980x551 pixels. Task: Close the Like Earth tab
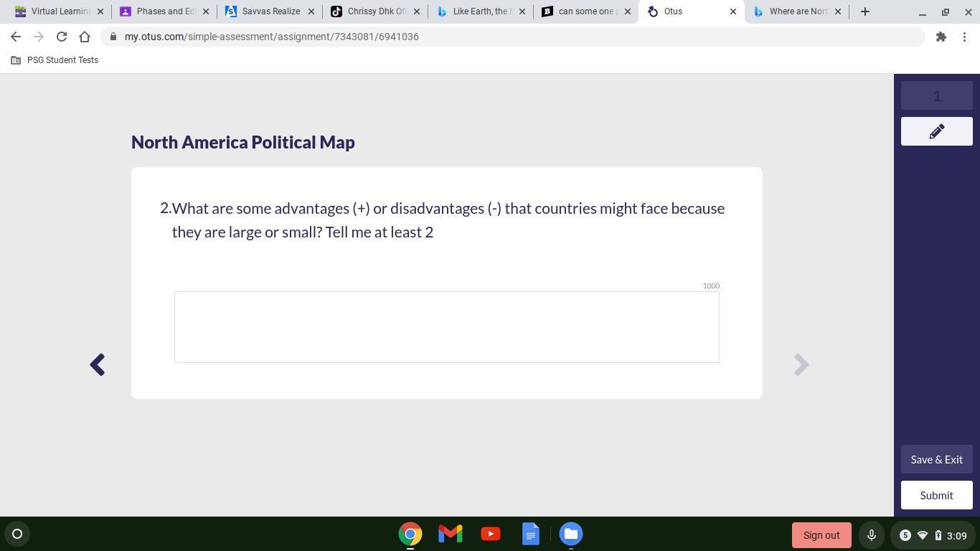pos(522,11)
